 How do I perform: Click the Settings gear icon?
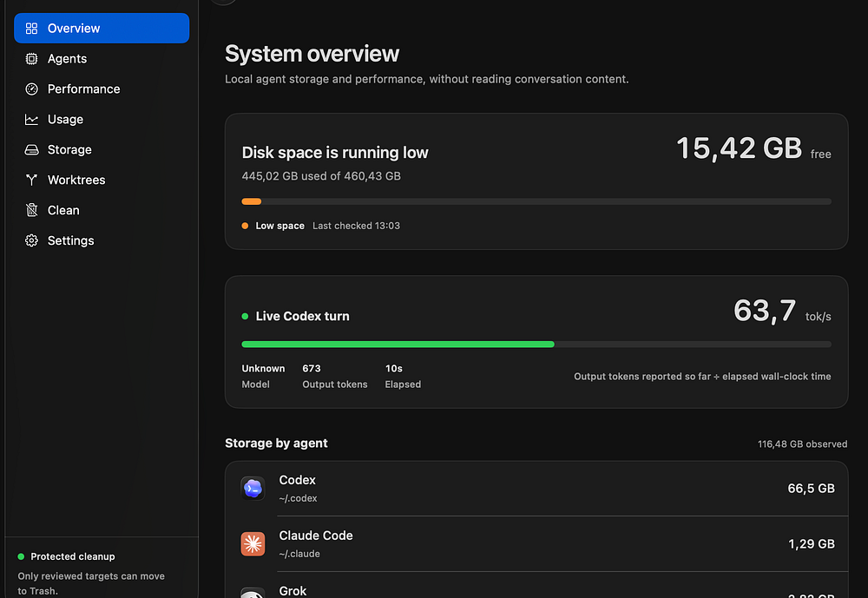coord(31,240)
